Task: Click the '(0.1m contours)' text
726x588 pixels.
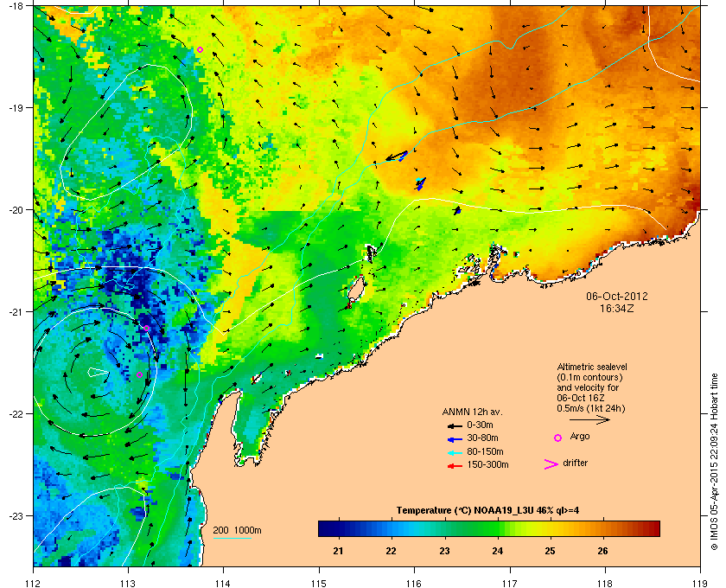Action: point(589,377)
